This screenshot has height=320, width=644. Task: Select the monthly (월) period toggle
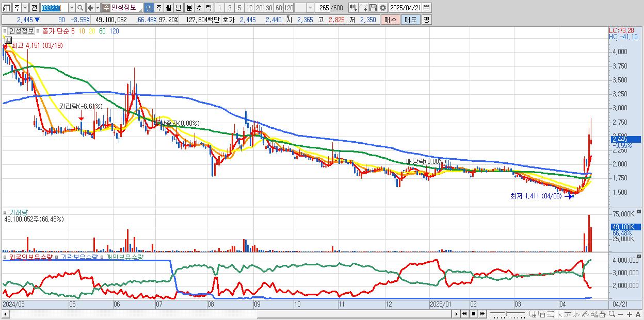(x=168, y=8)
